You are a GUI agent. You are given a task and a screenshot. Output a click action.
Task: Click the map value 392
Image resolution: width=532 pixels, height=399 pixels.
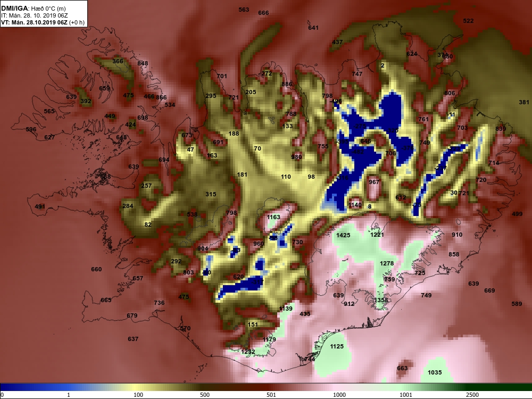click(86, 101)
